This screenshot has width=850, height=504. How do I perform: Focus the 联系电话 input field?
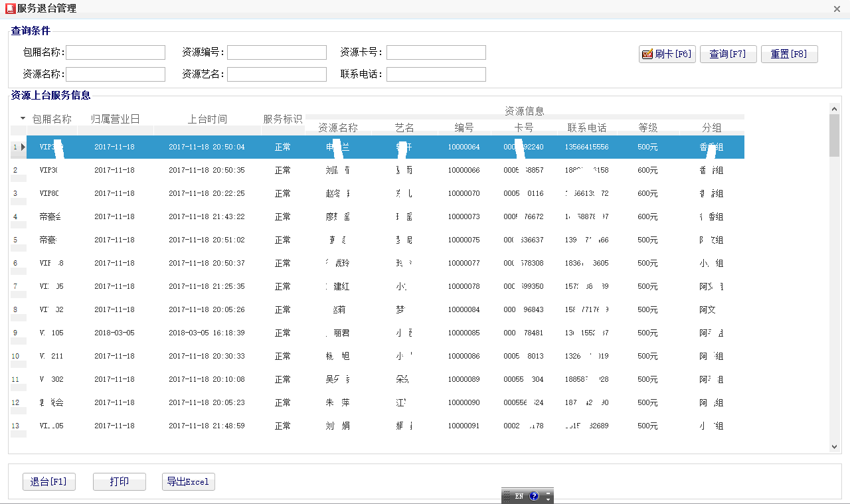436,74
